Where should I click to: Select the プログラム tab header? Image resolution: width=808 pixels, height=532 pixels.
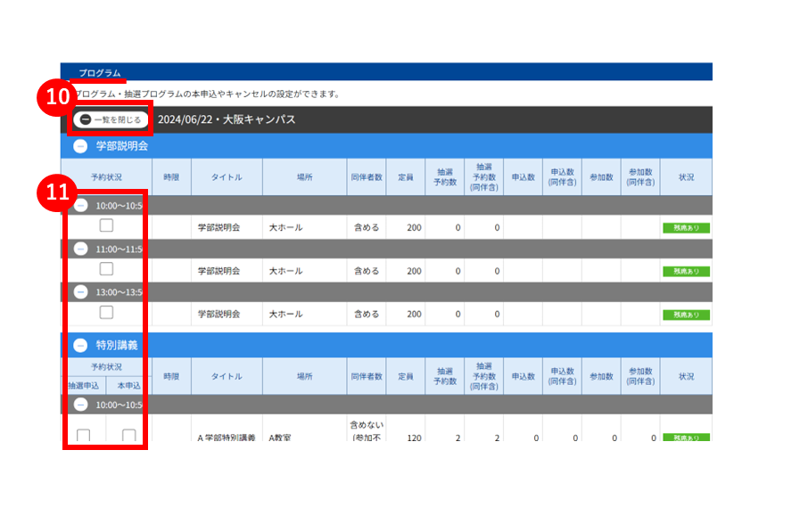[100, 72]
